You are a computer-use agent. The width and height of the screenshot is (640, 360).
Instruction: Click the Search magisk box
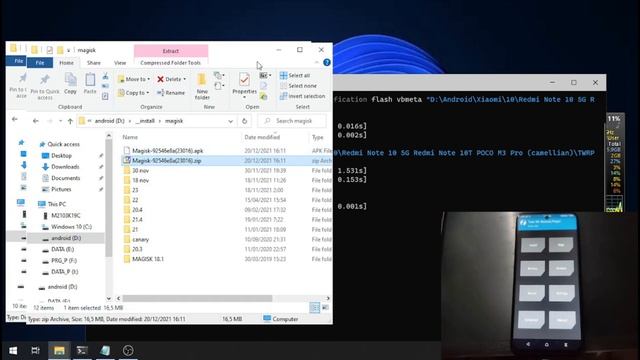click(292, 121)
